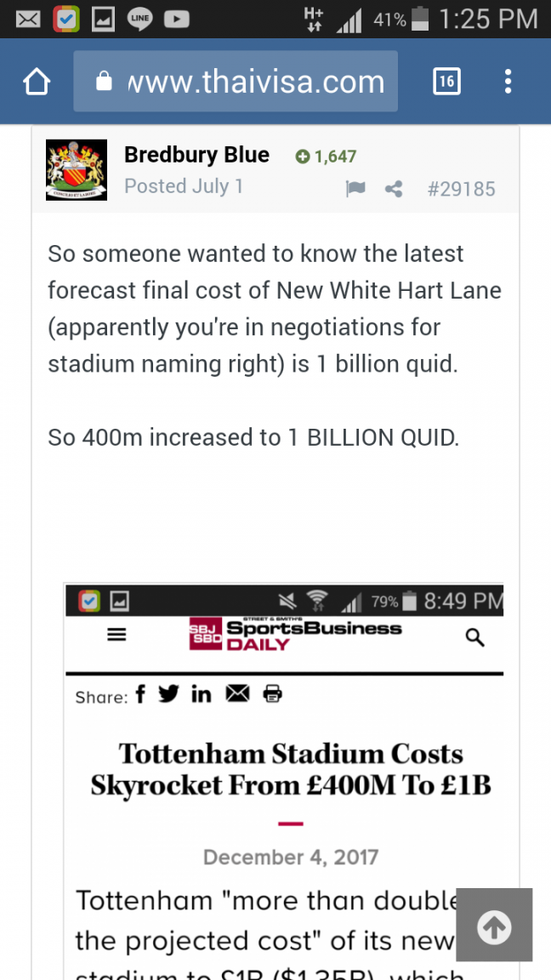Tap the search magnifier in embedded screenshot
551x980 pixels.
475,638
